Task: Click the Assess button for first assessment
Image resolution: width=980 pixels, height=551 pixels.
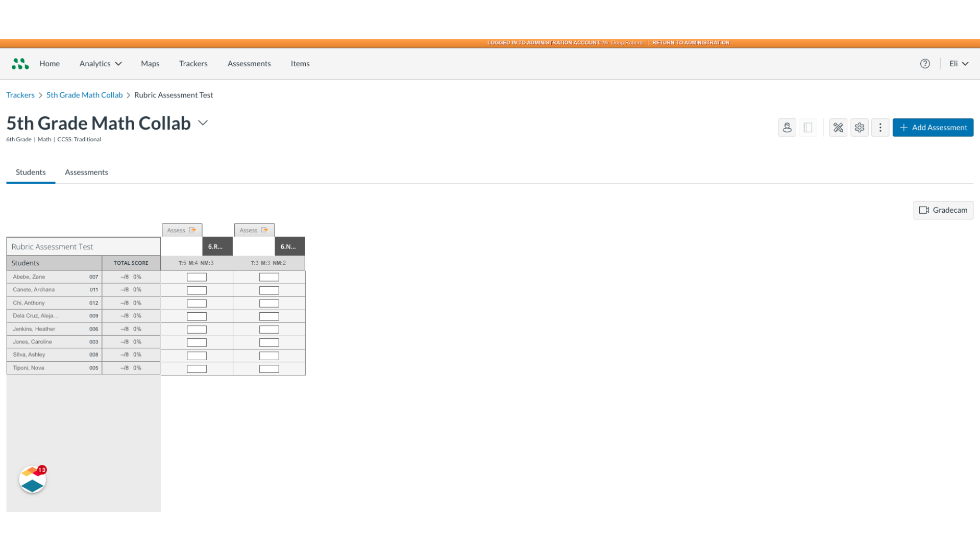Action: [x=182, y=230]
